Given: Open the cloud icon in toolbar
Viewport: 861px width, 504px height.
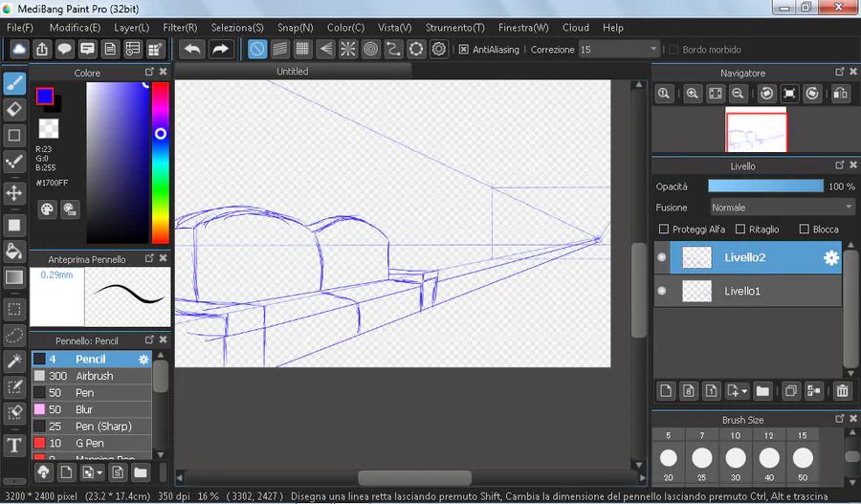Looking at the screenshot, I should pyautogui.click(x=19, y=50).
